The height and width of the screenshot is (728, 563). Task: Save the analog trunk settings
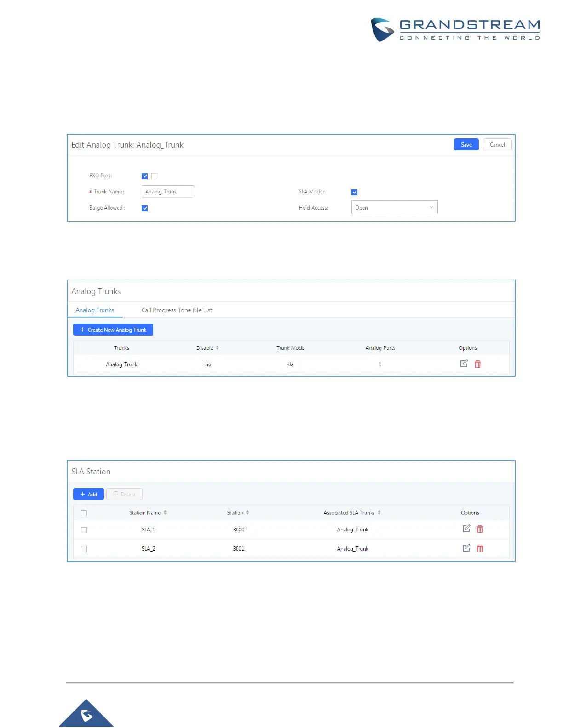(x=466, y=144)
